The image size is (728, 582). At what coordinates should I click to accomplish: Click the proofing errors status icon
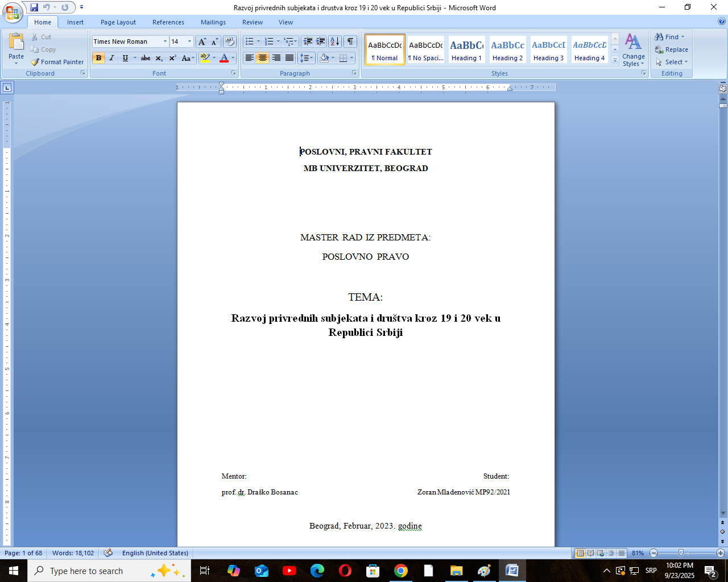[108, 553]
